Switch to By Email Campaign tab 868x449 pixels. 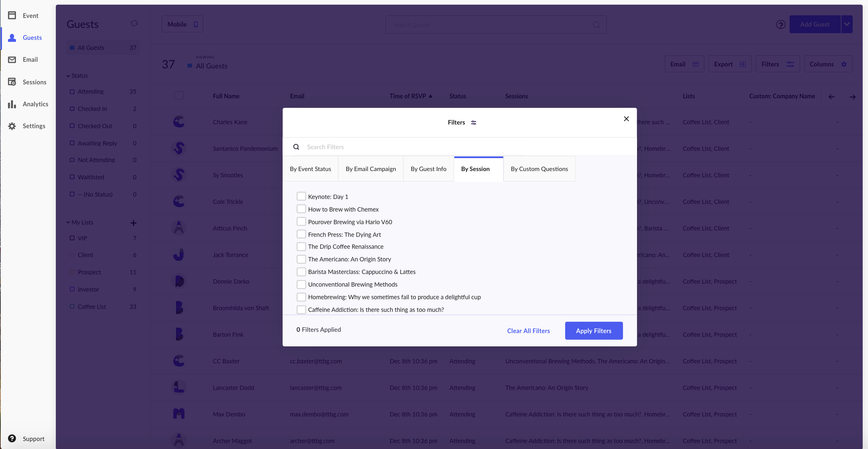371,169
